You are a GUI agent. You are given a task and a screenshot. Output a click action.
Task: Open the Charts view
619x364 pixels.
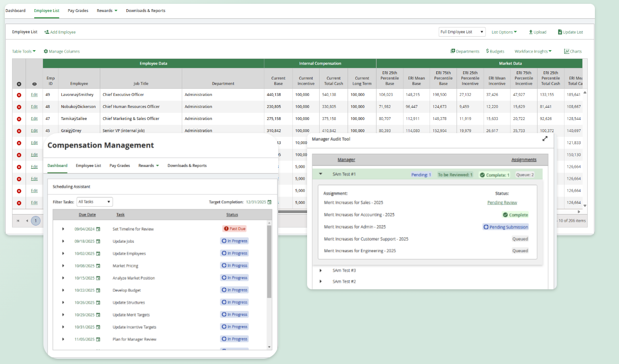573,51
